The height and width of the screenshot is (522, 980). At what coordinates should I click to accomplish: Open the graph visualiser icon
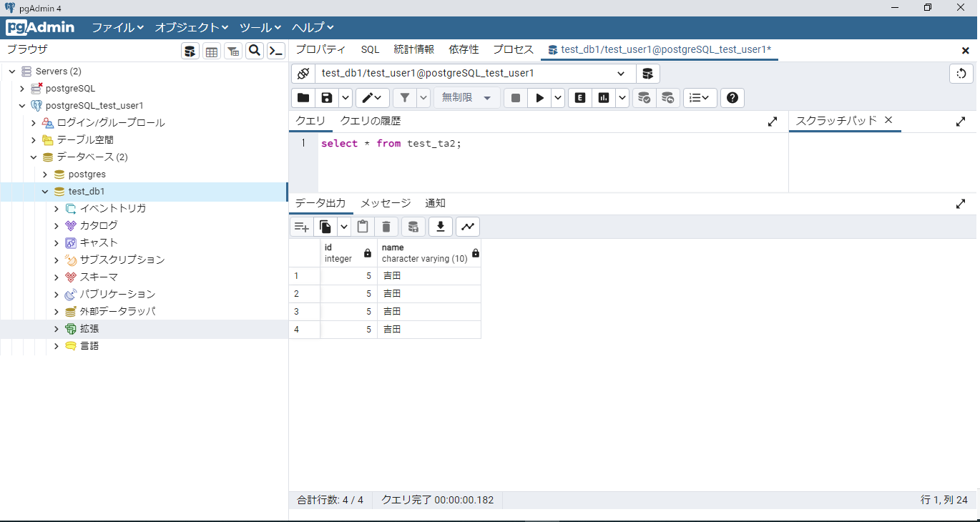pos(468,227)
